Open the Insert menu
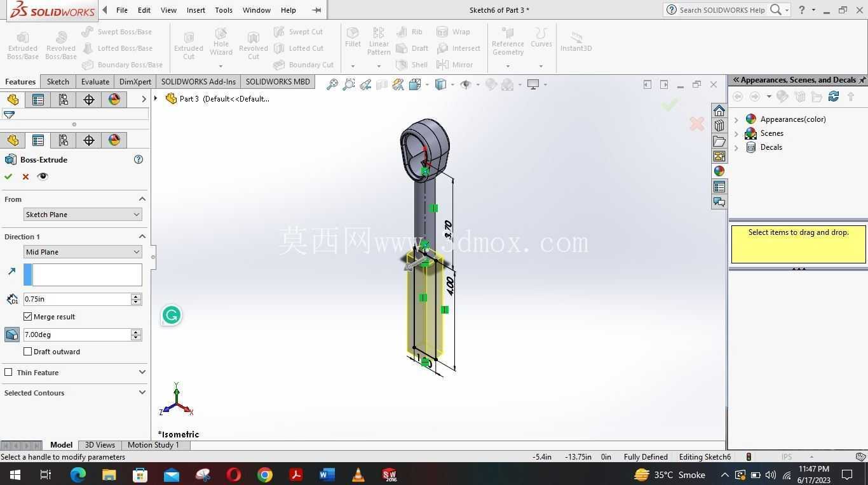 click(196, 10)
